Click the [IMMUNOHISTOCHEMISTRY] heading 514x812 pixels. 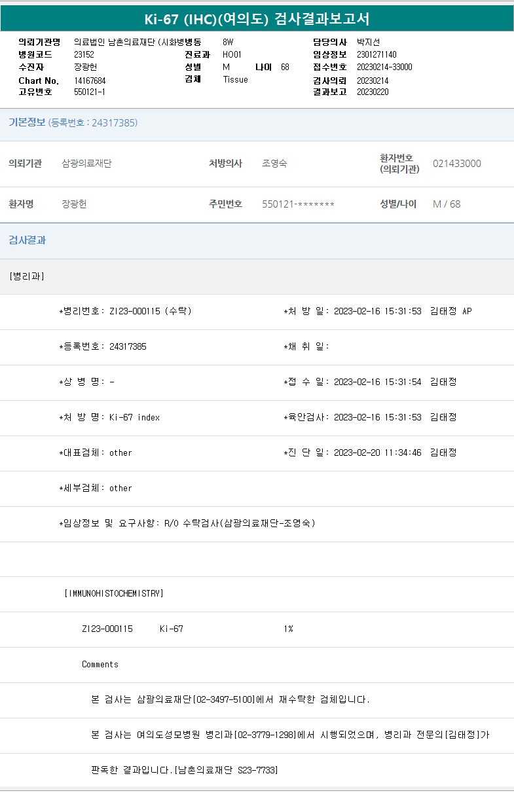(x=114, y=594)
